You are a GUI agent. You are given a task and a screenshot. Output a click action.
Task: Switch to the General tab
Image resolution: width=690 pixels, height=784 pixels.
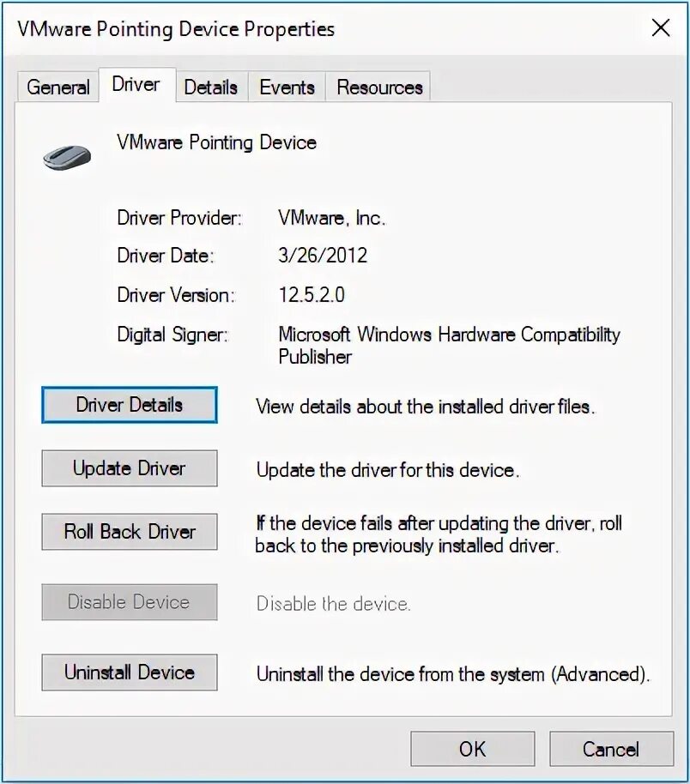[x=58, y=87]
